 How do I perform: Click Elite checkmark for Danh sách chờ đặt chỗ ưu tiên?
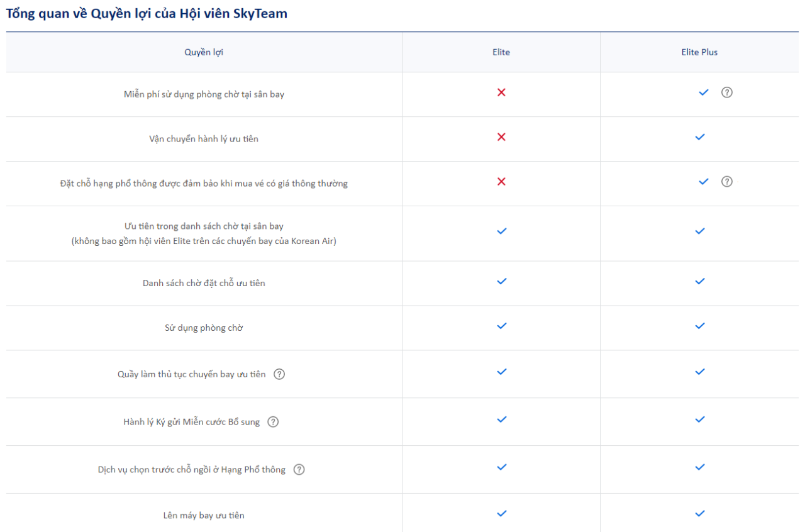(x=501, y=282)
